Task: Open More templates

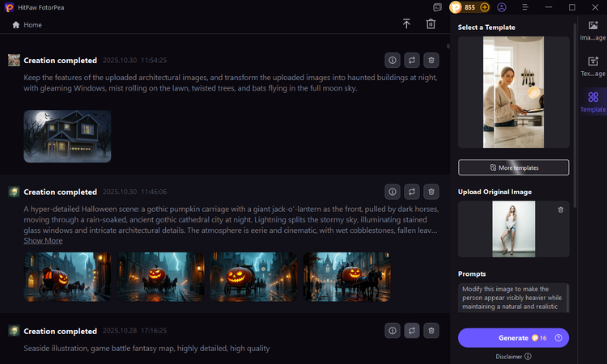Action: coord(513,167)
